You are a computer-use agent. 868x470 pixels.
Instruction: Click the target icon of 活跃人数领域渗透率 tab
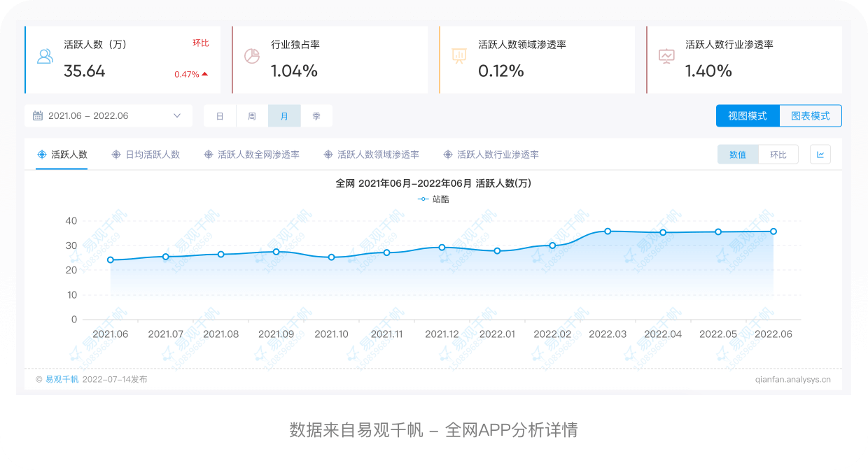tap(328, 155)
